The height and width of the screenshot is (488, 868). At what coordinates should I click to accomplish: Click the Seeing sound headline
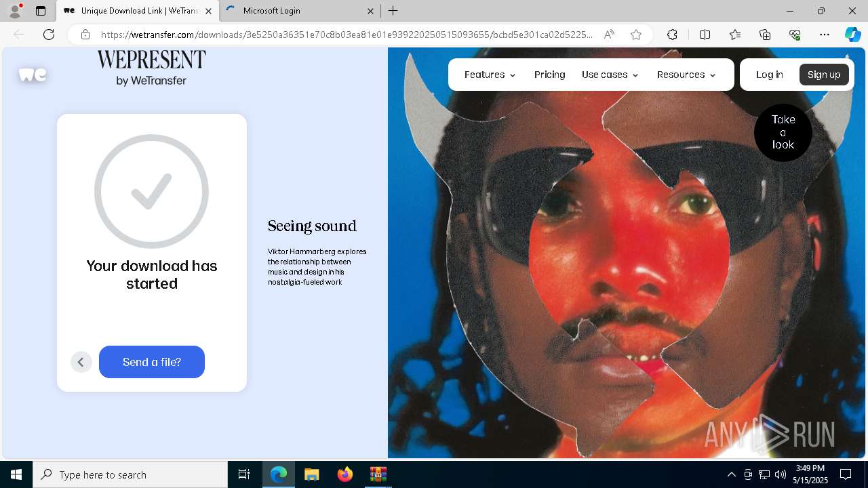click(312, 226)
